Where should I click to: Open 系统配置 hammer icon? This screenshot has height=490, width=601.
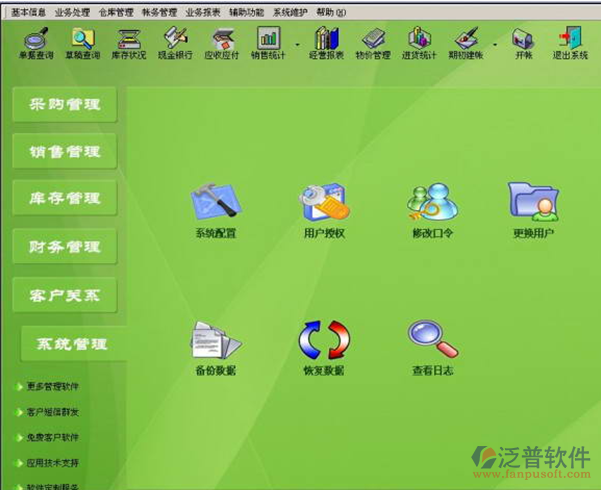216,202
